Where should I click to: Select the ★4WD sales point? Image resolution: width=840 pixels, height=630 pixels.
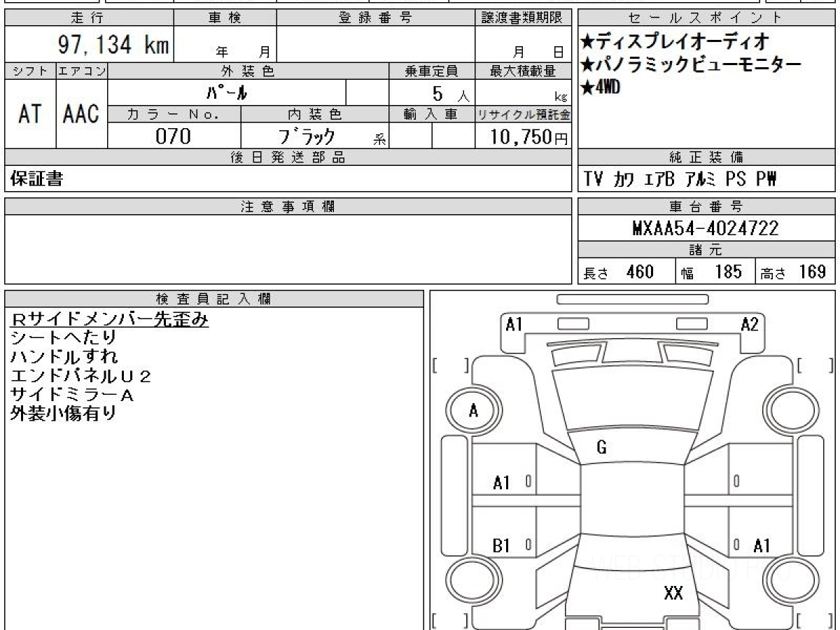[x=600, y=88]
